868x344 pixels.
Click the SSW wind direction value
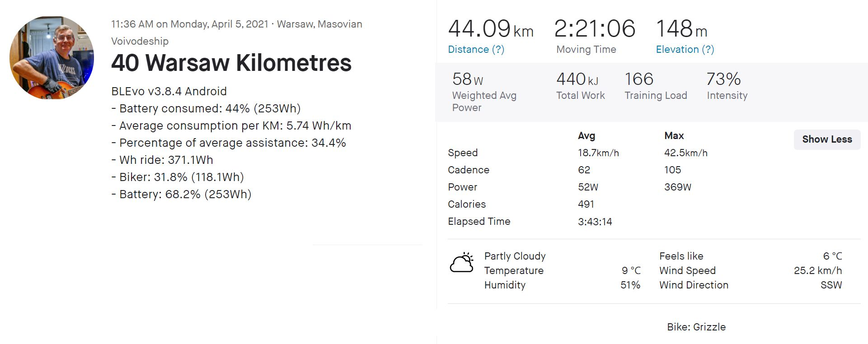[x=831, y=285]
